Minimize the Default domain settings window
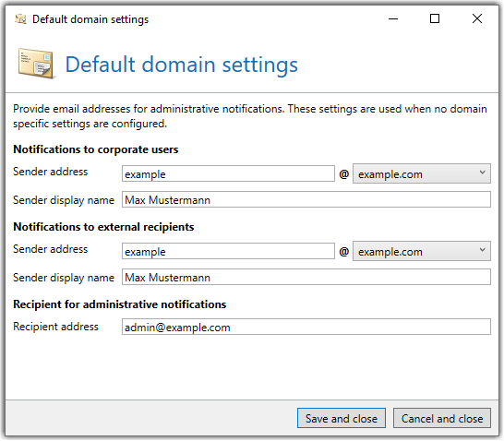 pos(393,19)
